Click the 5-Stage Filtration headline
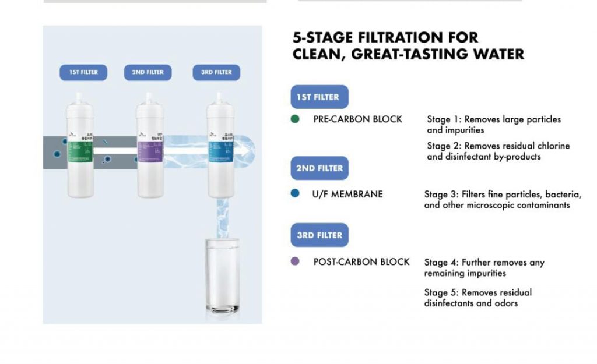The image size is (597, 364). (408, 45)
